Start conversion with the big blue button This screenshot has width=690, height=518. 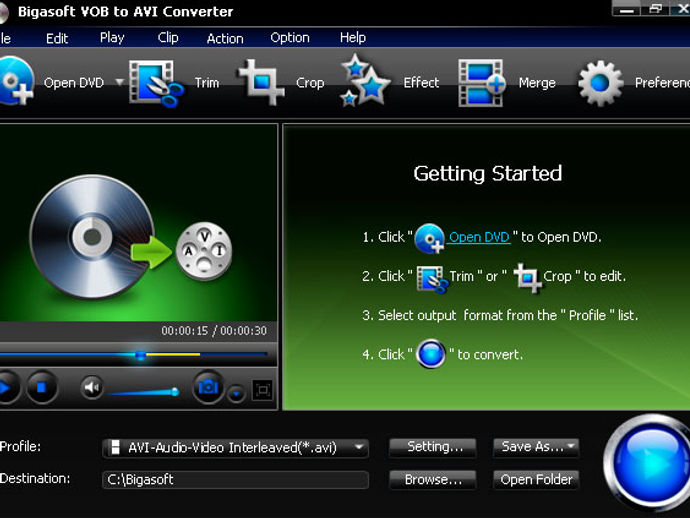(650, 463)
